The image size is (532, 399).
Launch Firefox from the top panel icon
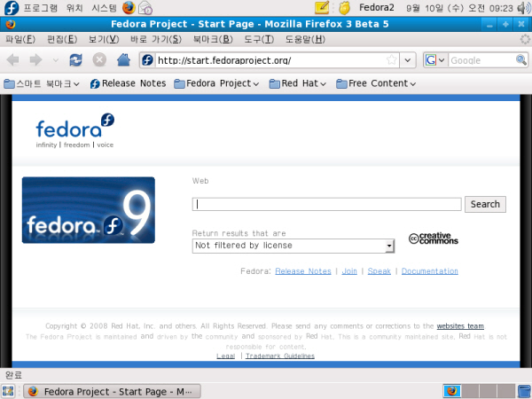point(129,8)
